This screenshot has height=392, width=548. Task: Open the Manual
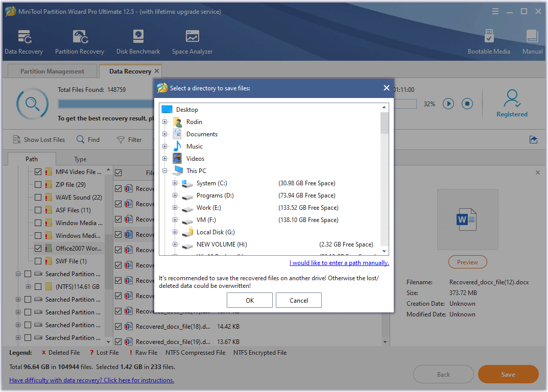tap(532, 42)
